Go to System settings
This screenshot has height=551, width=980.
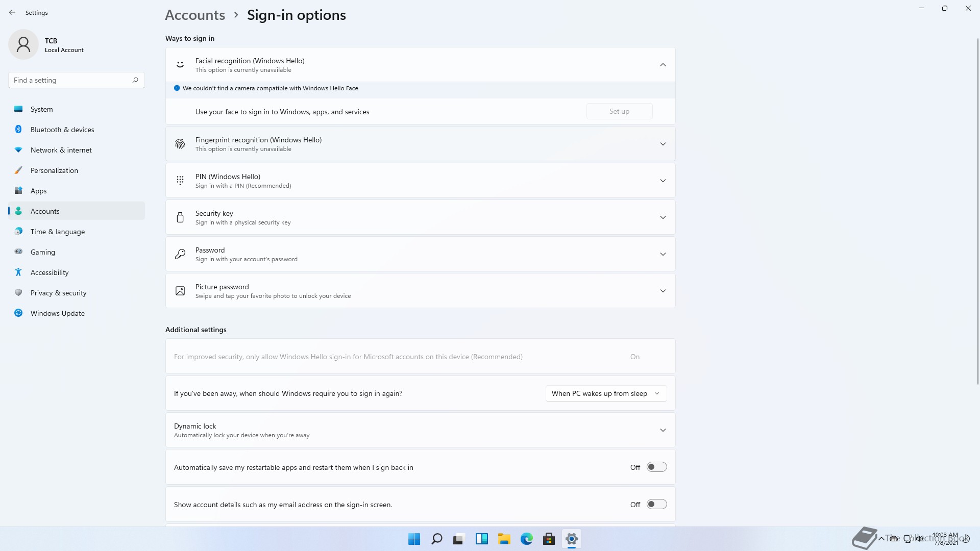(77, 109)
